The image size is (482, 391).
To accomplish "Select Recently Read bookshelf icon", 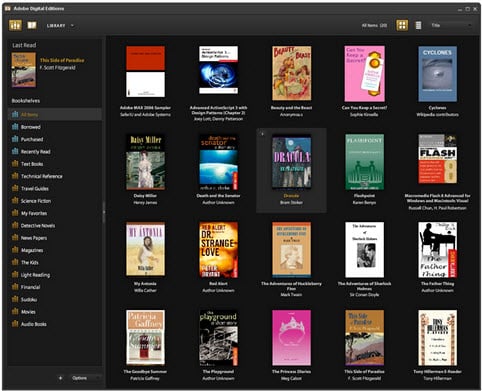I will 15,151.
